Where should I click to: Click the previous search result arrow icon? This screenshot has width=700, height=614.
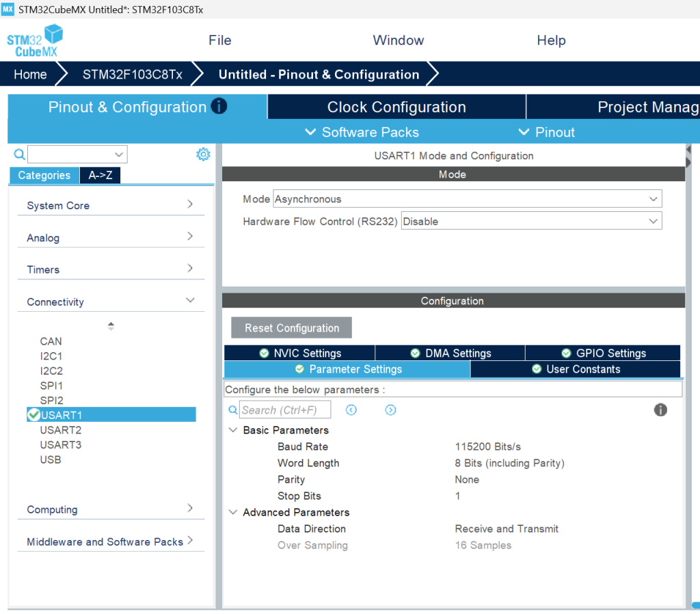click(x=351, y=410)
